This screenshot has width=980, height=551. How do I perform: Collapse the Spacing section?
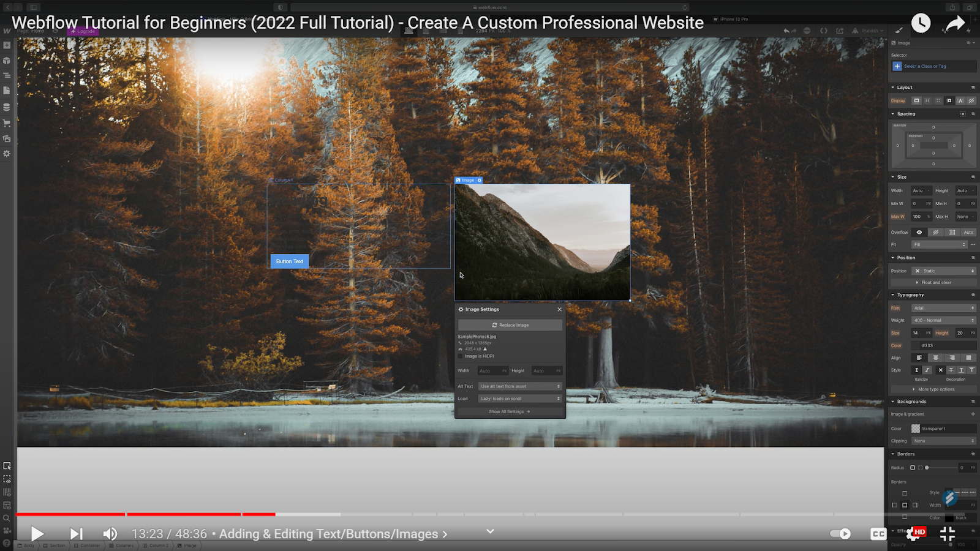[906, 114]
